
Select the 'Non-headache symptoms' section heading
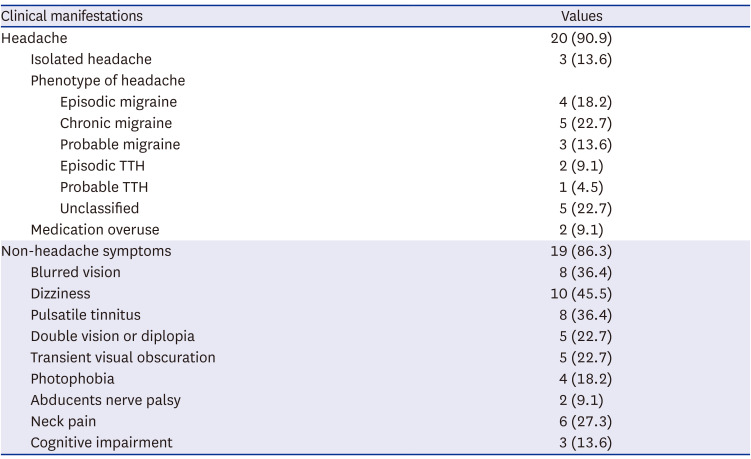(x=86, y=251)
